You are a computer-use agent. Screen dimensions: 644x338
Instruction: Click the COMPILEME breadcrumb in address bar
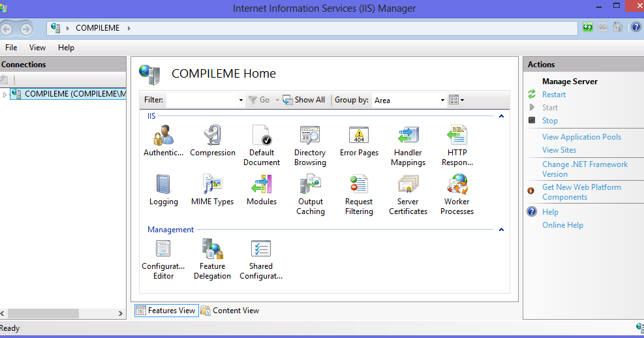click(x=97, y=28)
